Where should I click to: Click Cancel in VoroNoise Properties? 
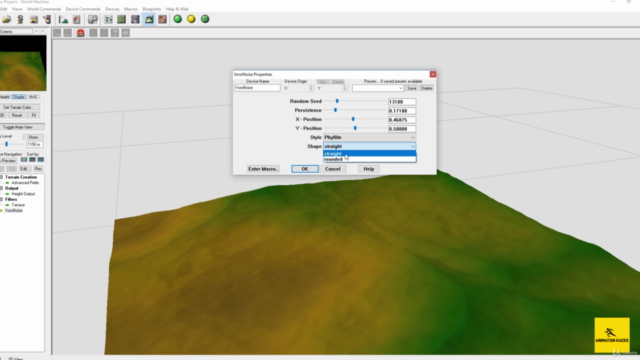coord(333,169)
